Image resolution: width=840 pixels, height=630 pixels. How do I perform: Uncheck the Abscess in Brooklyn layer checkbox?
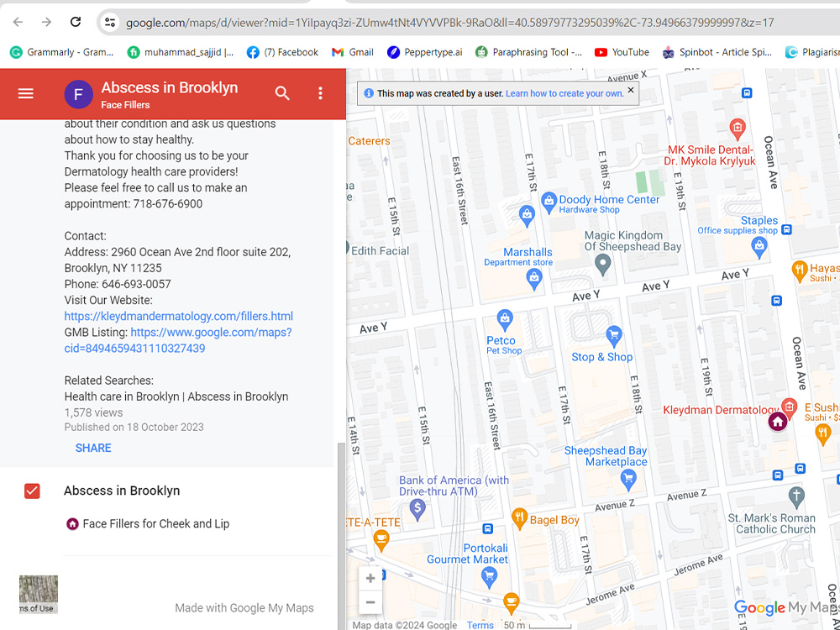pyautogui.click(x=32, y=491)
